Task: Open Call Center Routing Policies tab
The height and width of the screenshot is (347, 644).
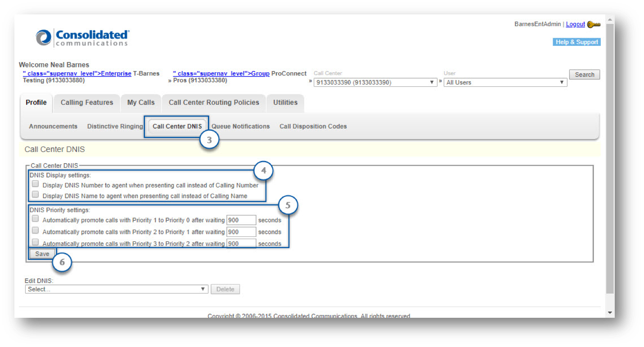Action: coord(214,102)
